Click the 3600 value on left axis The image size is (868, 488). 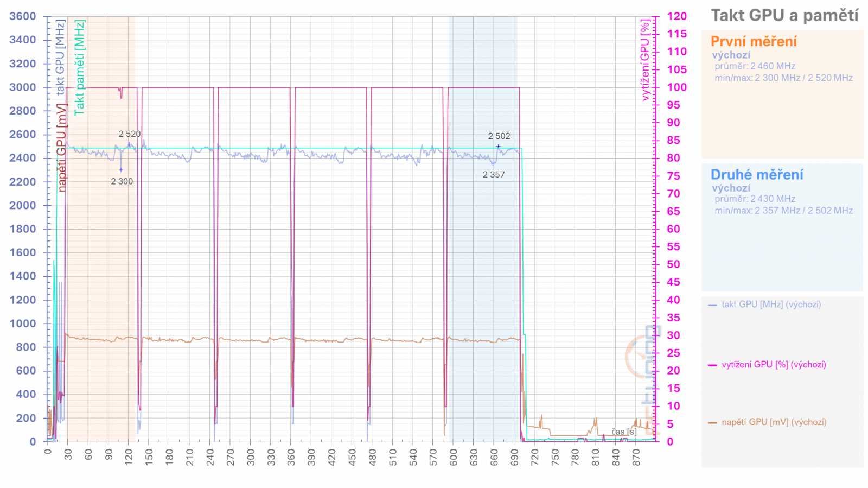(x=23, y=16)
